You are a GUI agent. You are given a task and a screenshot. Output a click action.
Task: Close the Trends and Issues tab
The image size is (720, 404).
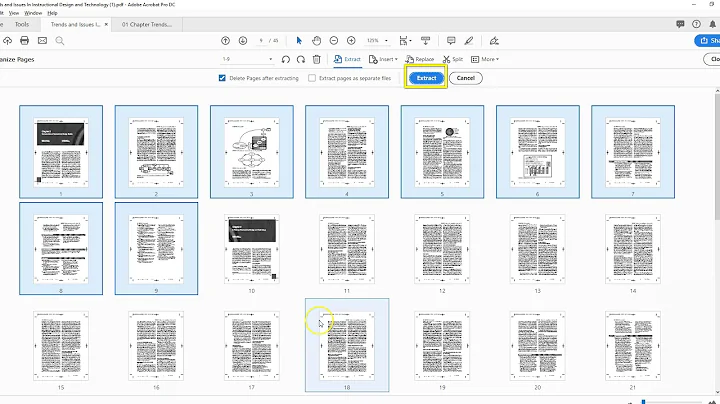[x=106, y=24]
